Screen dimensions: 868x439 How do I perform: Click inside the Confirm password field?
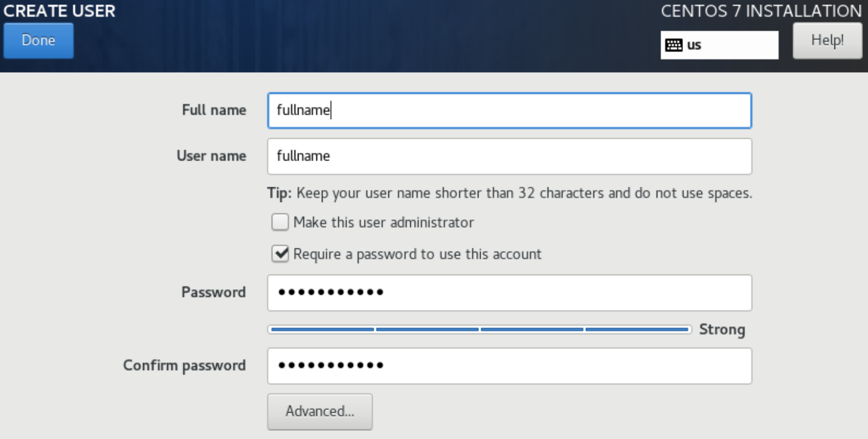pos(509,366)
